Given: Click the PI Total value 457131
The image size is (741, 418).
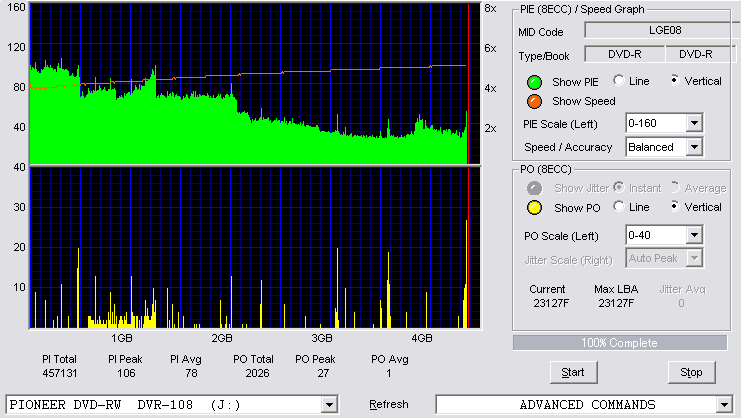Looking at the screenshot, I should pos(60,373).
